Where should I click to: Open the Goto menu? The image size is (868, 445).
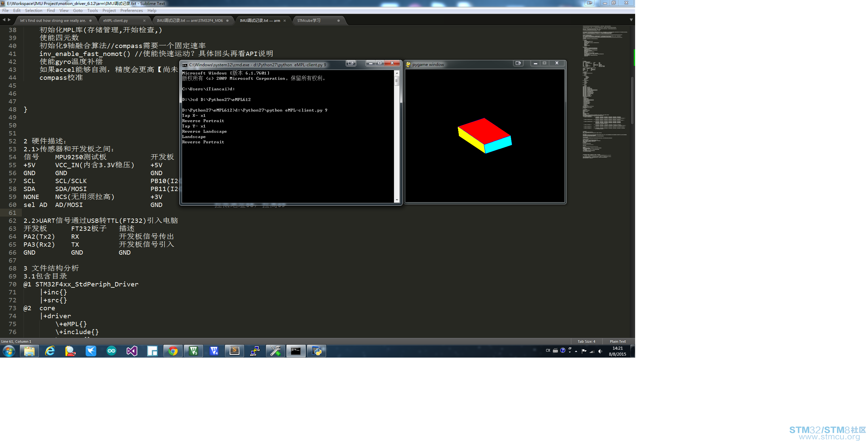[x=78, y=11]
